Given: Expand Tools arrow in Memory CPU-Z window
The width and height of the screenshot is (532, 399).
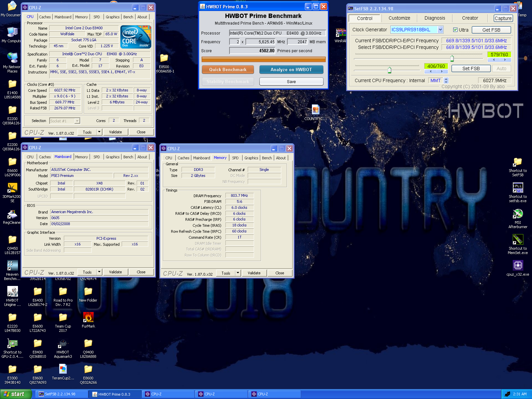Looking at the screenshot, I should pyautogui.click(x=238, y=273).
